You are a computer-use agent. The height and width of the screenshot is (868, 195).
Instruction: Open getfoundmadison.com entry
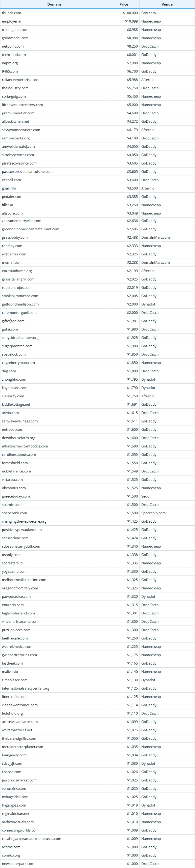[x=20, y=304]
